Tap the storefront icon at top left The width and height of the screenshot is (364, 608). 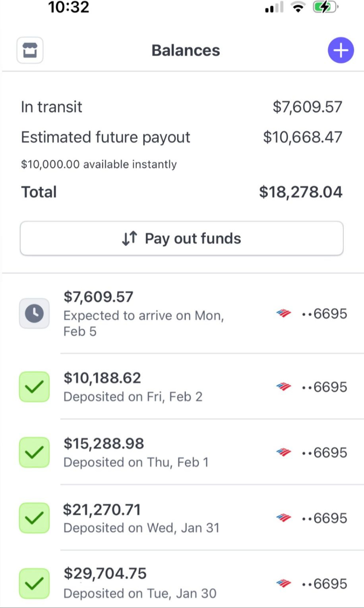(x=30, y=51)
